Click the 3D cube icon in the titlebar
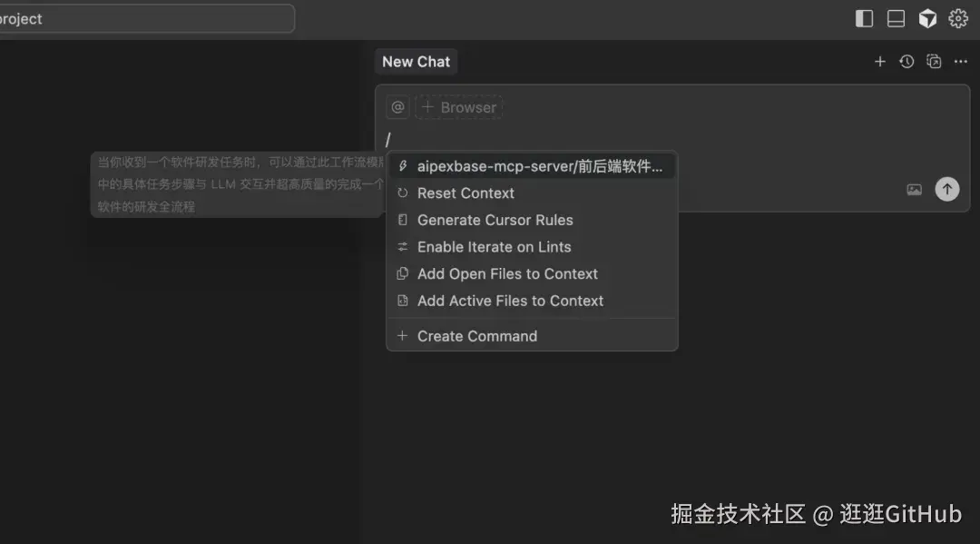 click(x=927, y=17)
